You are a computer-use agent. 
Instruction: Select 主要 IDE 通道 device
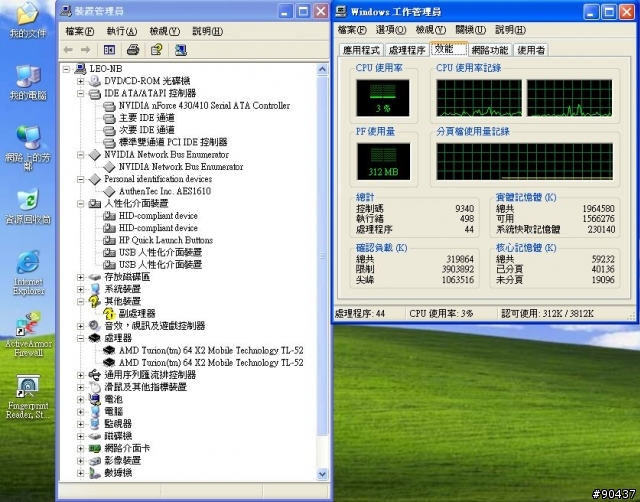coord(147,118)
